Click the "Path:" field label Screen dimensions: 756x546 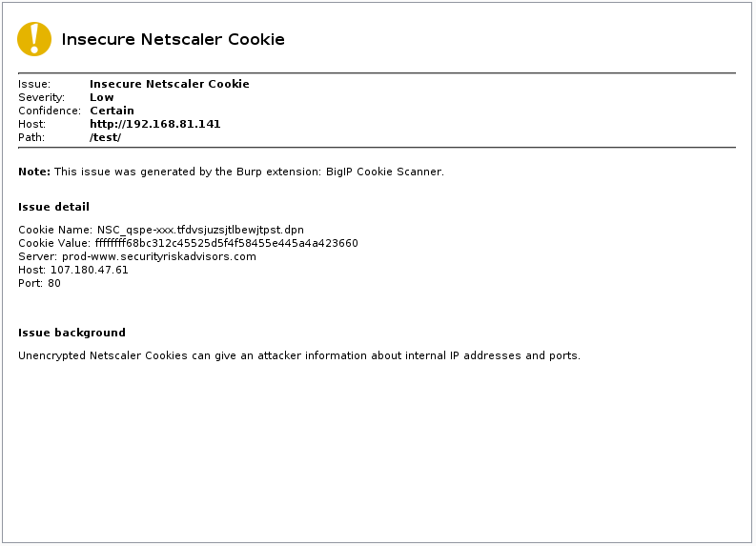coord(31,137)
